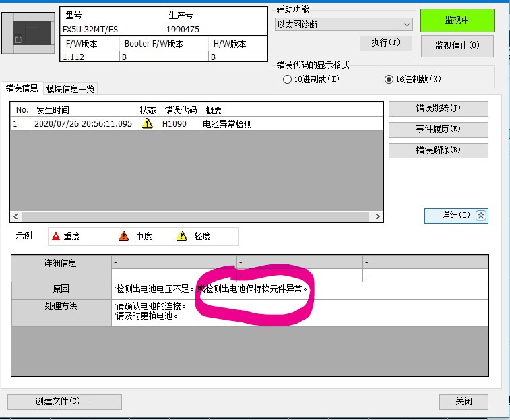Click the 错误跳转(J) button
510x420 pixels.
point(438,109)
